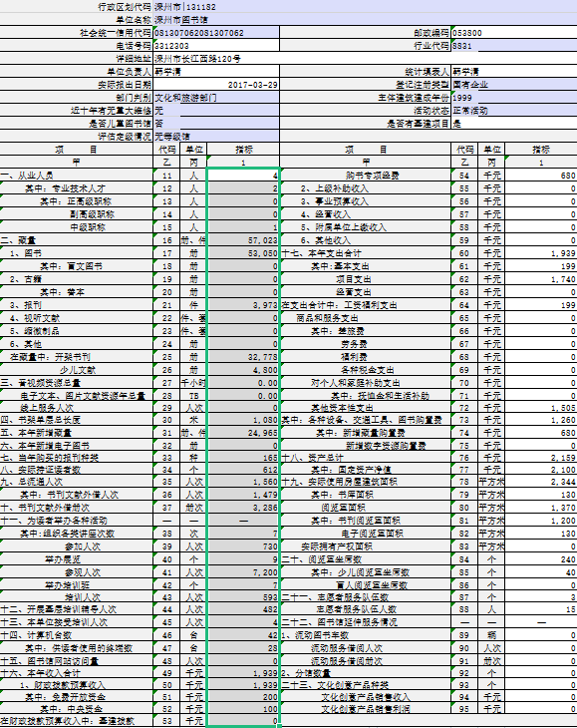Click the credit code 08130706208130706 2 cell
The height and width of the screenshot is (728, 577).
click(216, 33)
